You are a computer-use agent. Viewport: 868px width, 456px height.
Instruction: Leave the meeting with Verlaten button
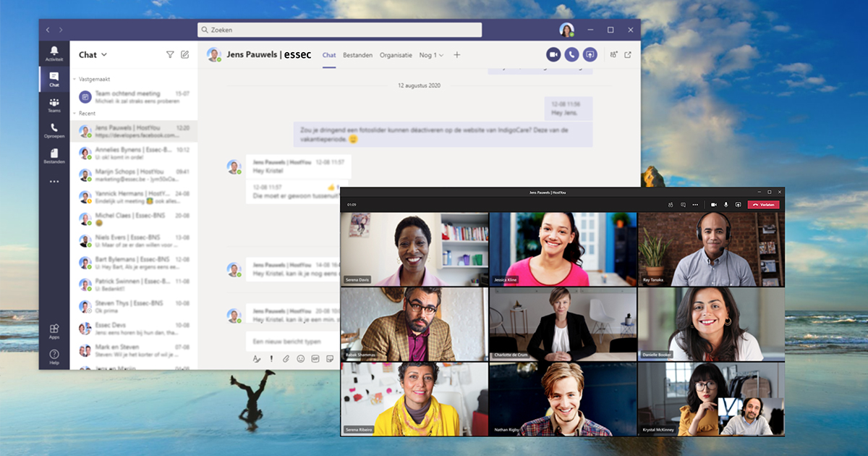pos(764,205)
